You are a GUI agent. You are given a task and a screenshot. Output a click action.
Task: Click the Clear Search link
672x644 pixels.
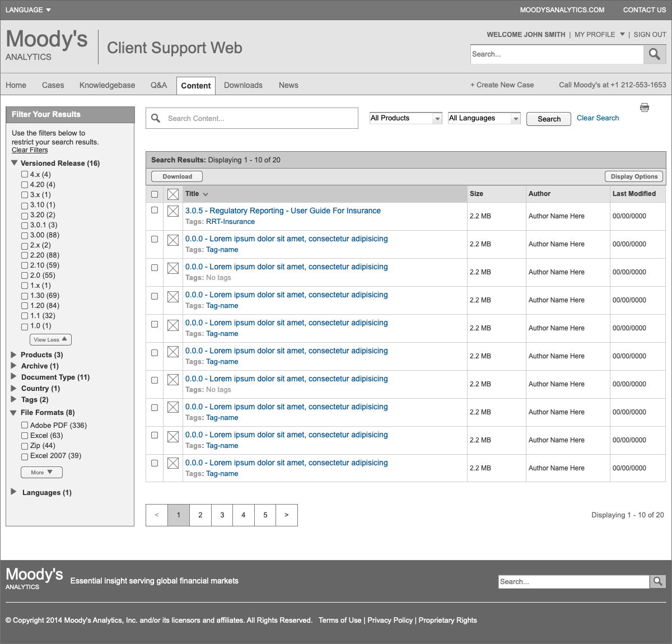(x=598, y=118)
